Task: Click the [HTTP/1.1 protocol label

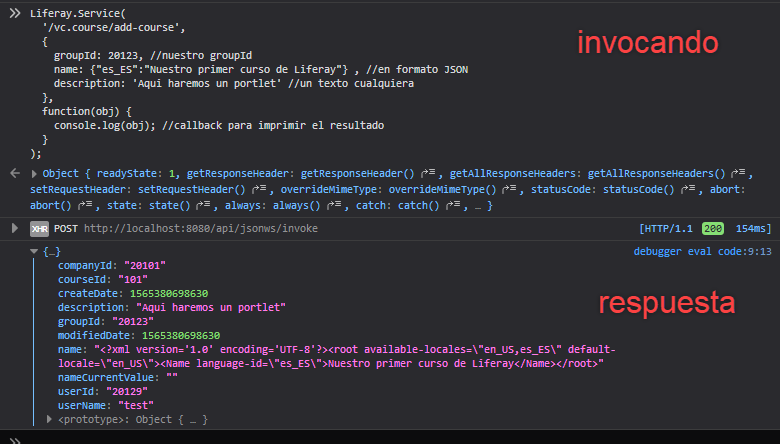Action: coord(666,228)
